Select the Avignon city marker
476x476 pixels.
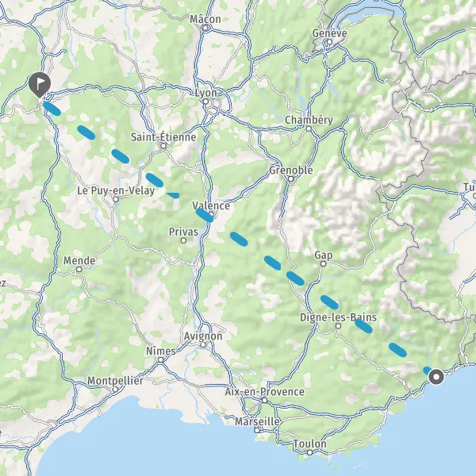[x=203, y=344]
